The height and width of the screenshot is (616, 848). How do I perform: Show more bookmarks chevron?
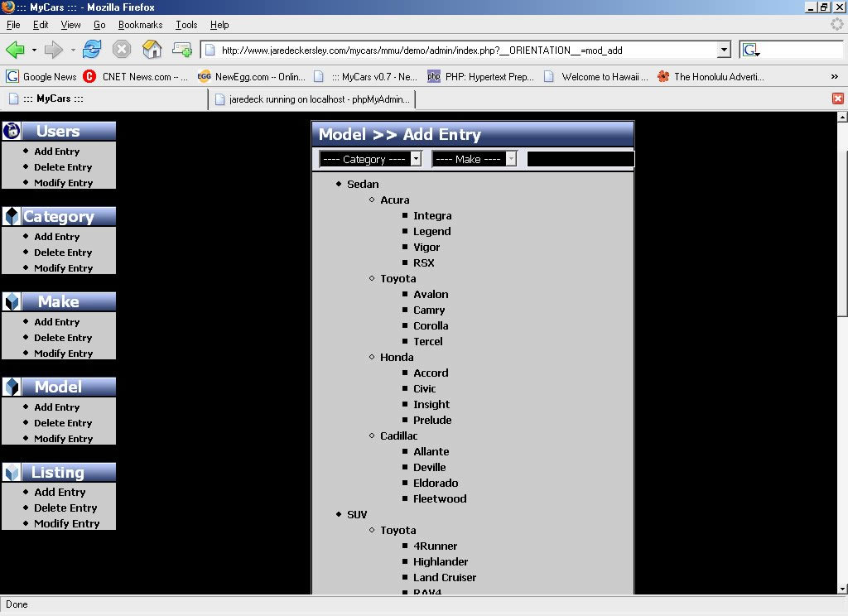point(835,77)
